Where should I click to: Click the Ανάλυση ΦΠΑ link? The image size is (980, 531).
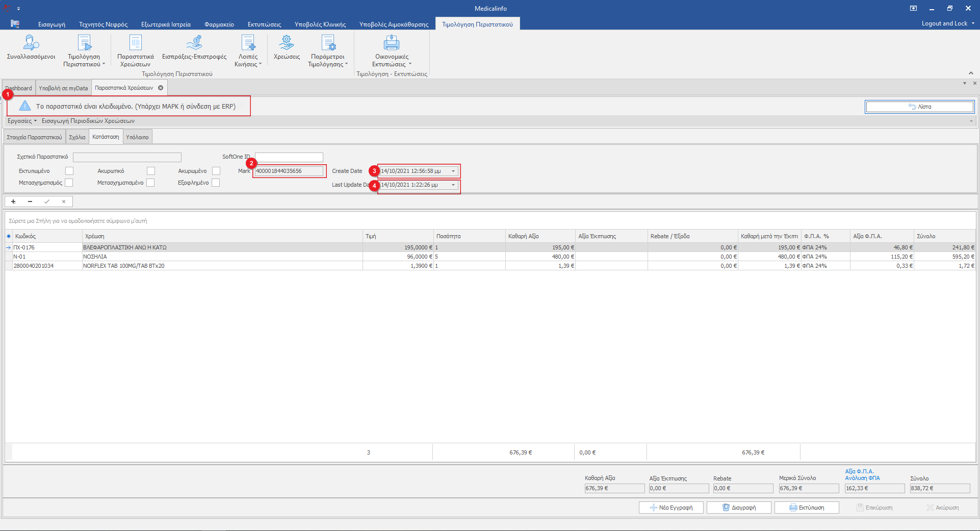point(862,478)
